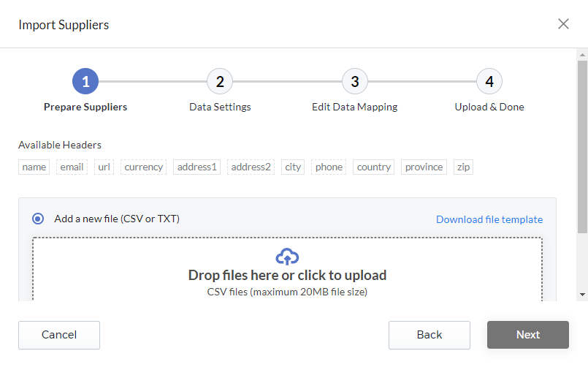Select the Add a new file radio button

pyautogui.click(x=38, y=219)
